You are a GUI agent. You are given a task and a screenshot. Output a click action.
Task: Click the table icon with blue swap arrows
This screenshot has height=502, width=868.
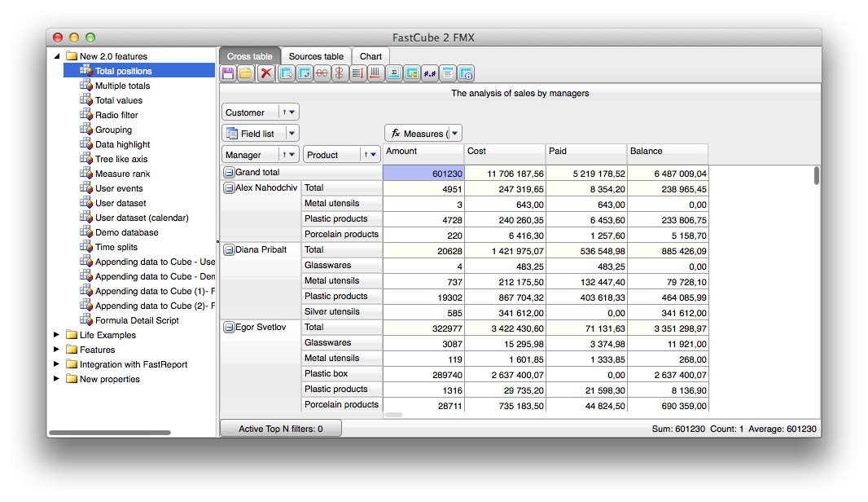[x=305, y=73]
